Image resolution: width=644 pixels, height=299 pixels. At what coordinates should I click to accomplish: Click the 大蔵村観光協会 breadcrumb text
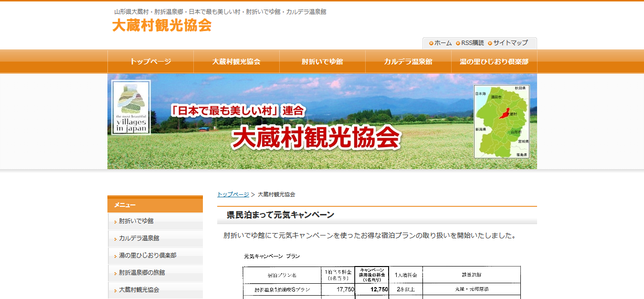pyautogui.click(x=276, y=194)
